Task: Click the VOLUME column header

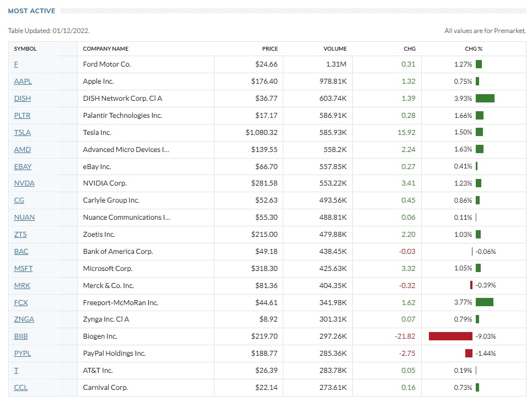Action: pyautogui.click(x=335, y=49)
